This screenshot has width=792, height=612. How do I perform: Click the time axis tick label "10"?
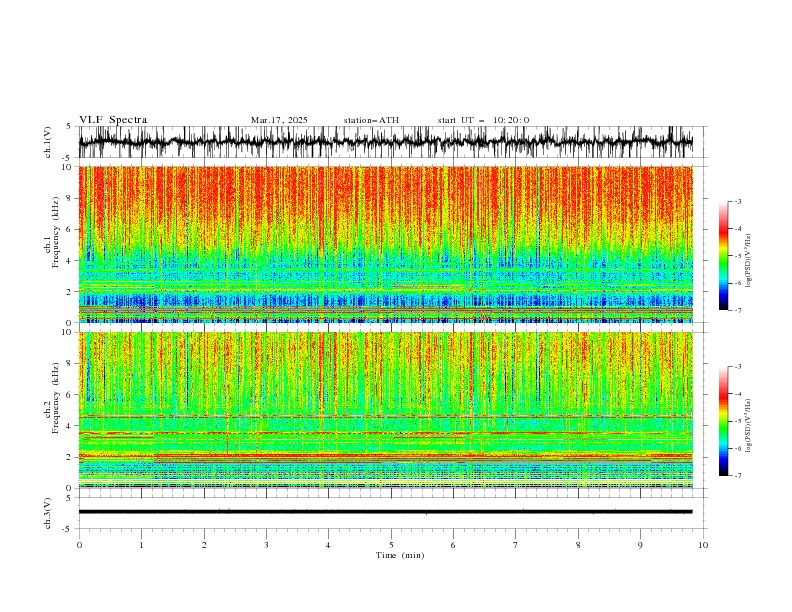pos(703,545)
